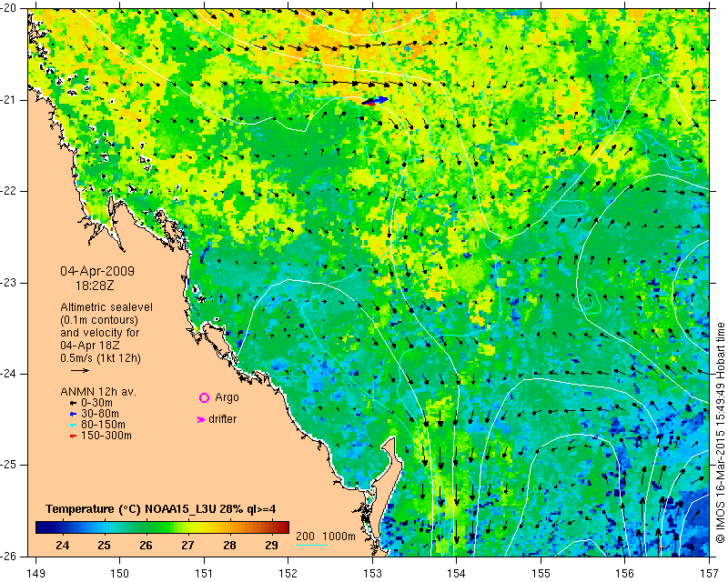The image size is (728, 582).
Task: Click the colorbar tick label 25
Action: tap(104, 546)
